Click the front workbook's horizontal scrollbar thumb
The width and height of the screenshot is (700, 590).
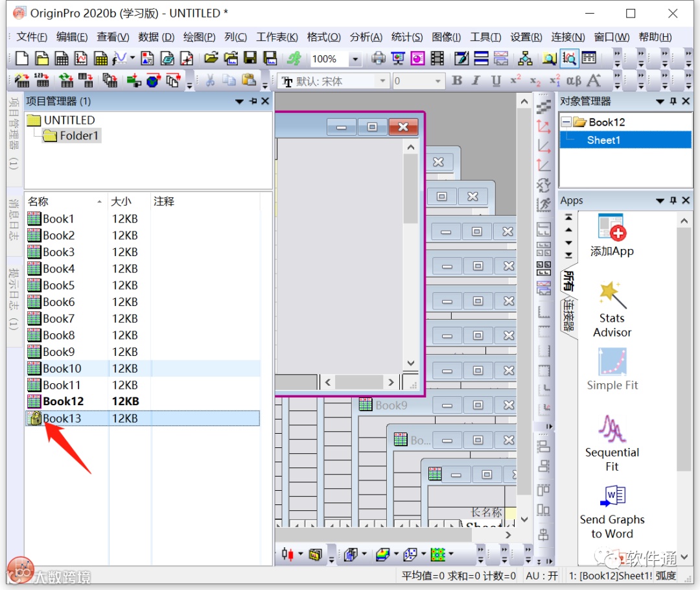(359, 382)
